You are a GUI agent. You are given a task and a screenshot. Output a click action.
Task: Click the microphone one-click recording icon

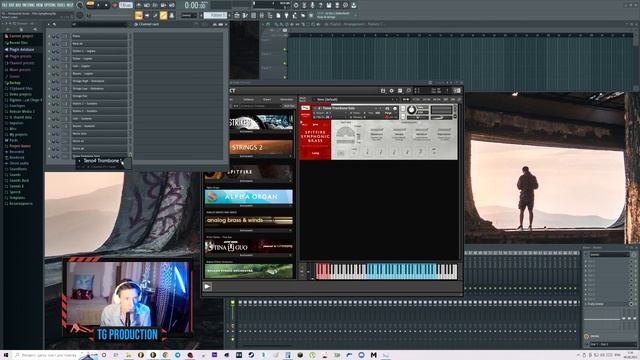point(312,5)
